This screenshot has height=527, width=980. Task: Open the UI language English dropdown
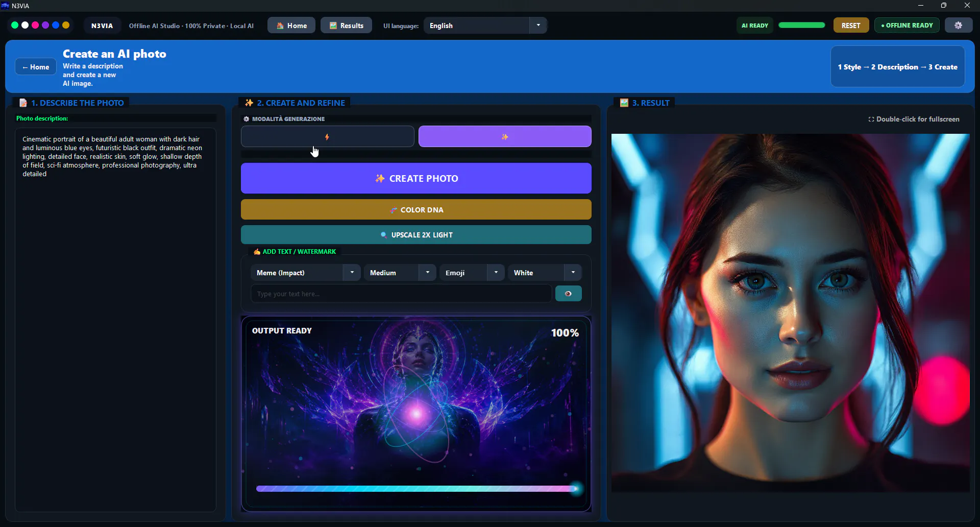[x=485, y=26]
